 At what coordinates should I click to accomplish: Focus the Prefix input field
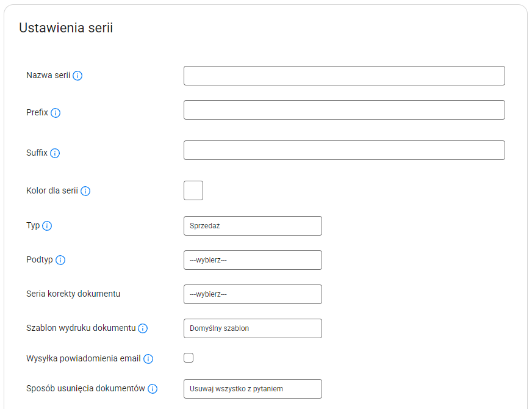(x=344, y=110)
